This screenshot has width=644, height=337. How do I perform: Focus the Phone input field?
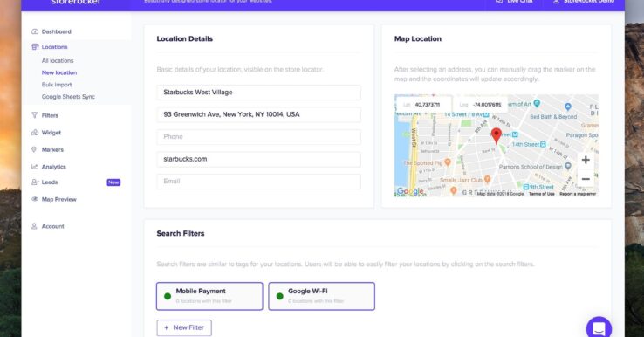pos(259,137)
